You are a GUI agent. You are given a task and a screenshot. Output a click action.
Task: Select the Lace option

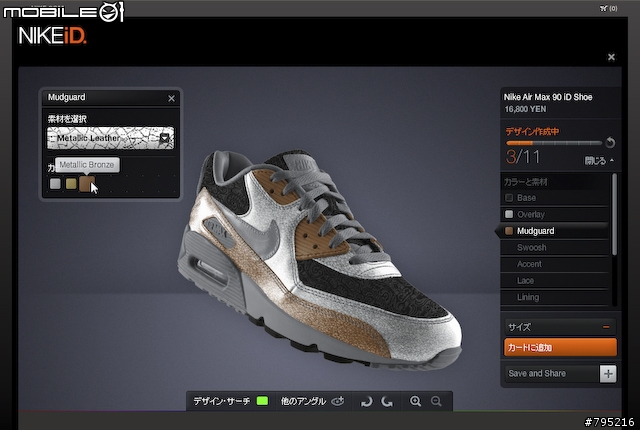pyautogui.click(x=555, y=281)
